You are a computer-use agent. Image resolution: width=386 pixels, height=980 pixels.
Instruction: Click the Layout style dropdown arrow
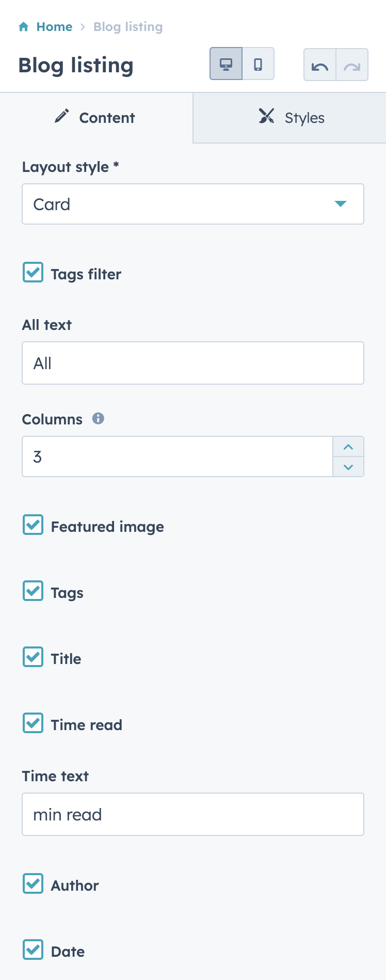340,203
